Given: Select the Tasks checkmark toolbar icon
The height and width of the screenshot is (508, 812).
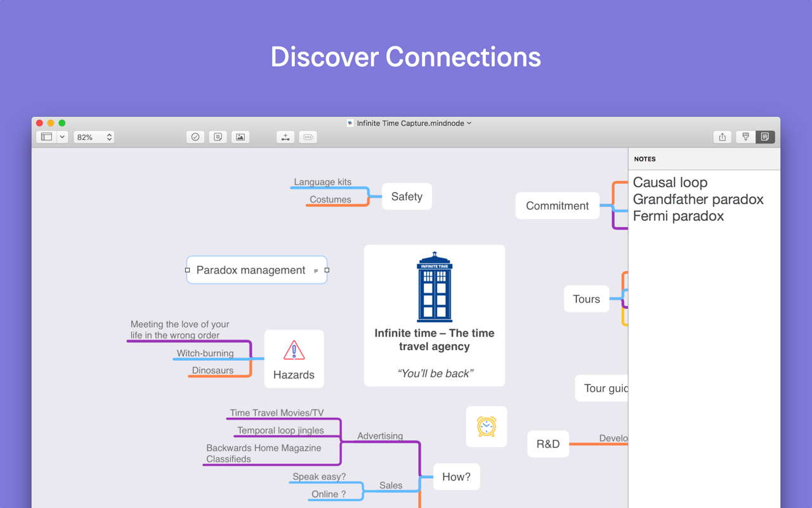Looking at the screenshot, I should [x=195, y=137].
